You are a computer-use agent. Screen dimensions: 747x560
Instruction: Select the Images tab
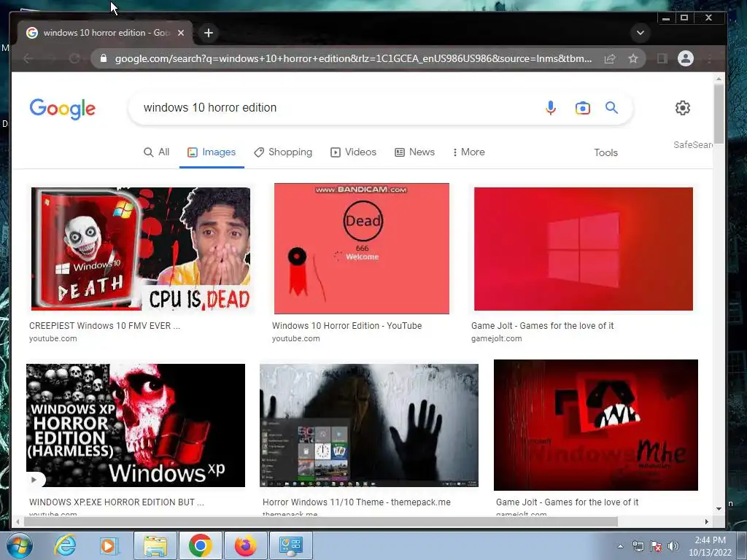(x=212, y=152)
